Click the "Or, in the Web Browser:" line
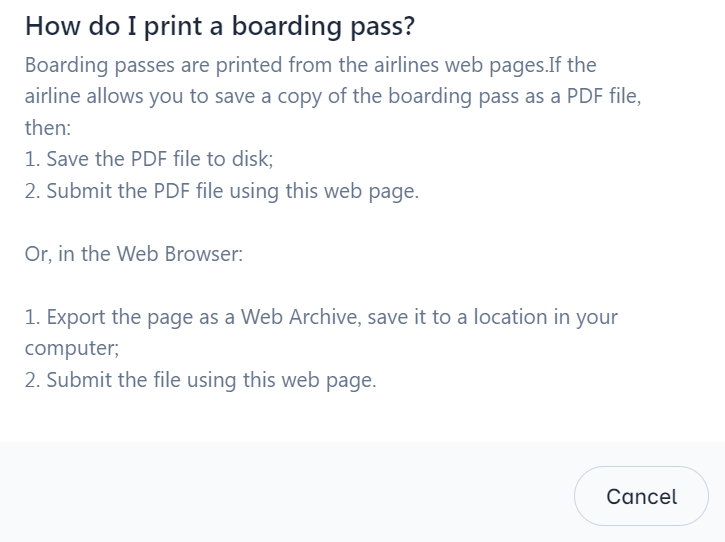Image resolution: width=725 pixels, height=542 pixels. [134, 254]
